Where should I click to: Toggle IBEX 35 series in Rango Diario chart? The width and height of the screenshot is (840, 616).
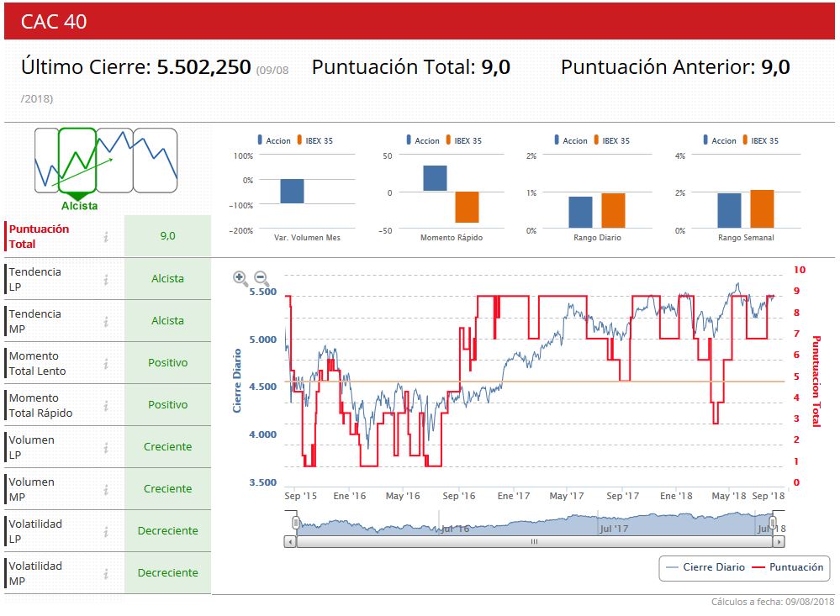(612, 140)
